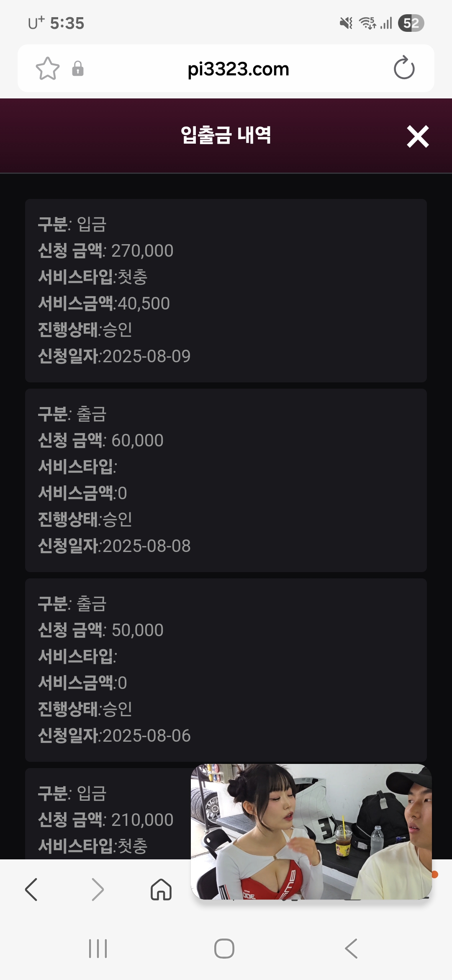The width and height of the screenshot is (452, 980).
Task: Reload the pi3323.com page
Action: [x=404, y=68]
